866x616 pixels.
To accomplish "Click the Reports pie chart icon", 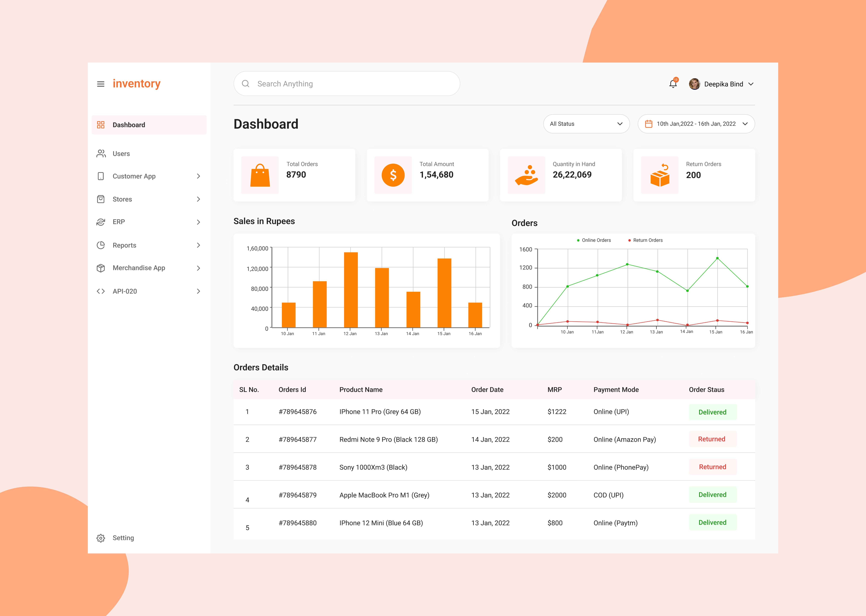I will point(100,245).
